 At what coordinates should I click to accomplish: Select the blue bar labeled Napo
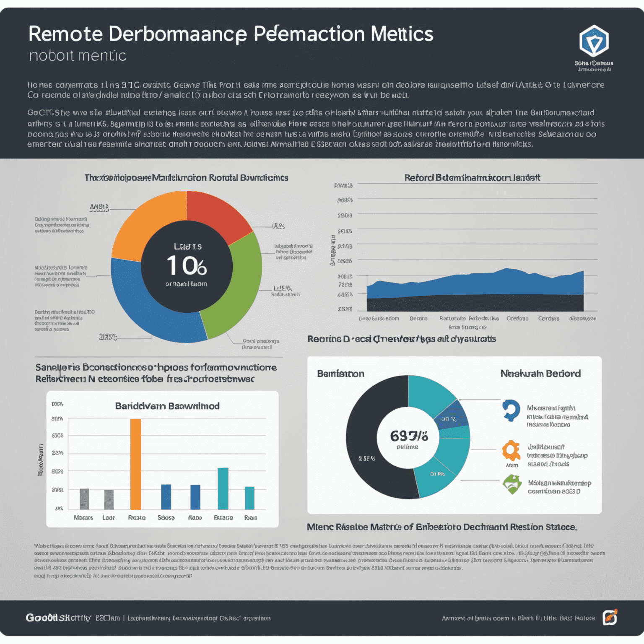(x=195, y=497)
